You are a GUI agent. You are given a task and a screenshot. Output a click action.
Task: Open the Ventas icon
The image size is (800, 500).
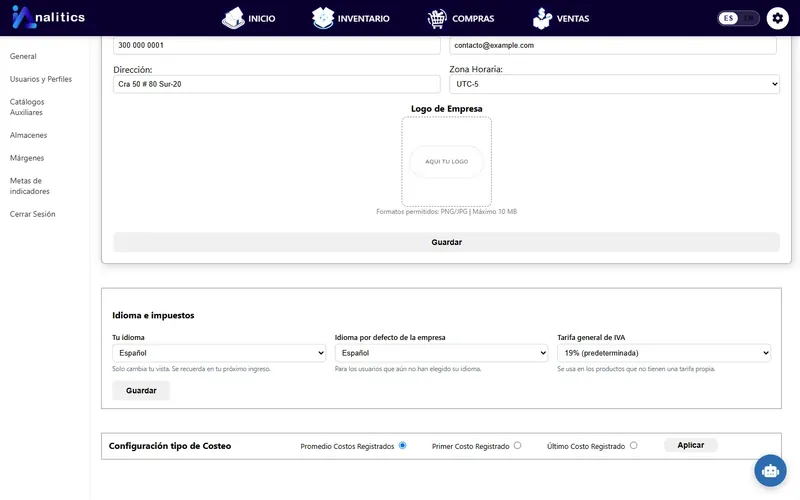[x=542, y=18]
